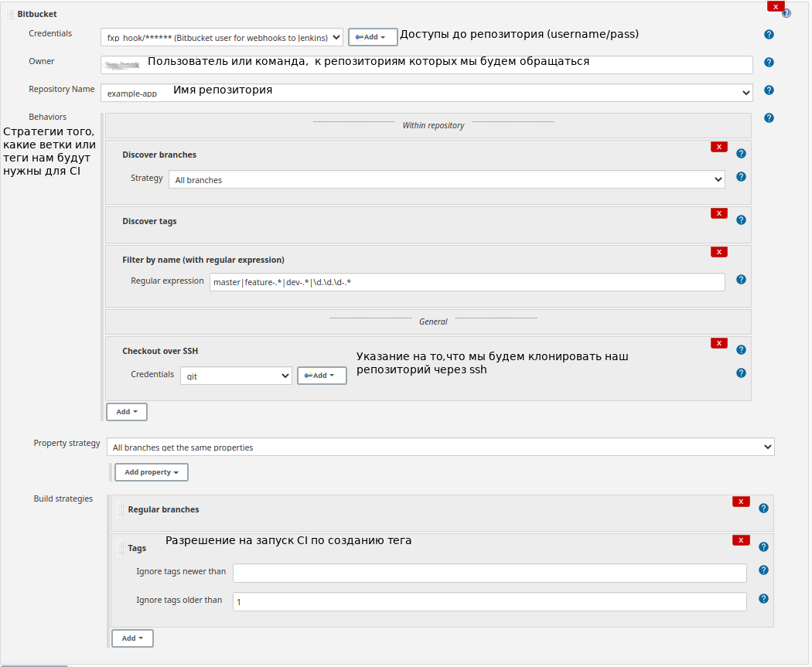Remove the Tags build strategy
This screenshot has width=812, height=667.
(x=740, y=538)
